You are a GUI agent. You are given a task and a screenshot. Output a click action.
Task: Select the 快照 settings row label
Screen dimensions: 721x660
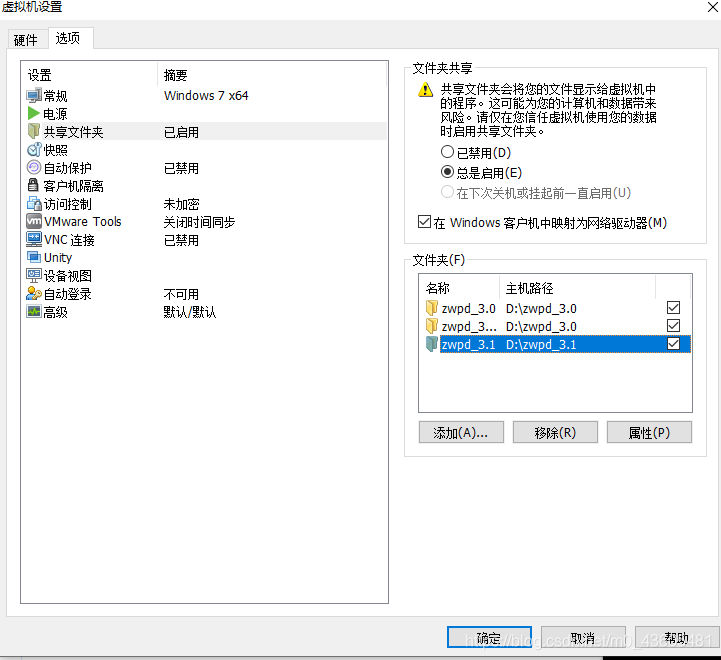point(55,150)
